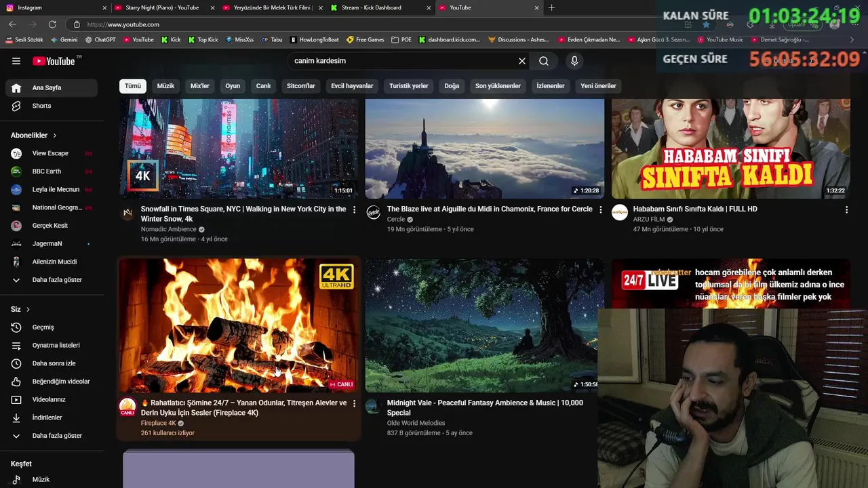
Task: Select the Oyun filter chip
Action: tap(233, 86)
